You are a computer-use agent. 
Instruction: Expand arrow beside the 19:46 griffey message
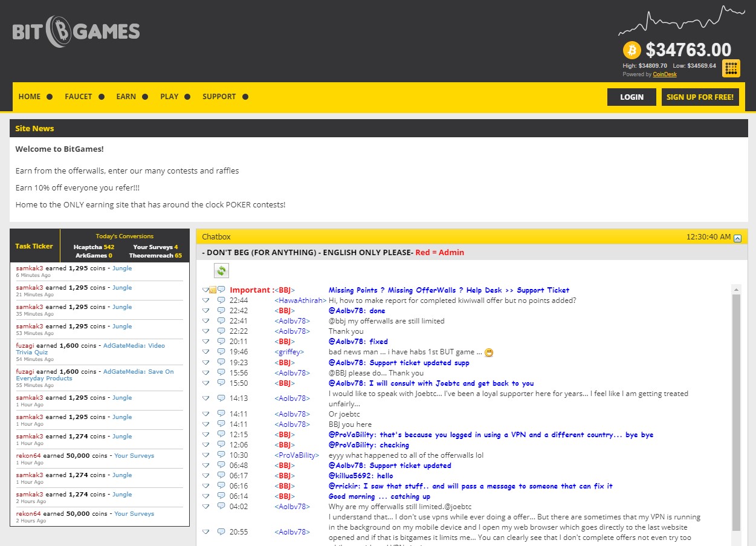tap(205, 352)
